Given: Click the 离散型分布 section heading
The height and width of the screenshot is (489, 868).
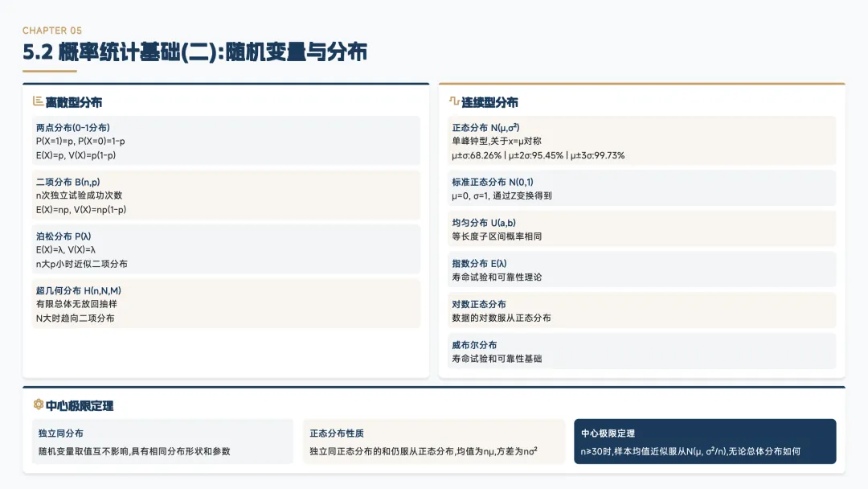Looking at the screenshot, I should tap(74, 102).
